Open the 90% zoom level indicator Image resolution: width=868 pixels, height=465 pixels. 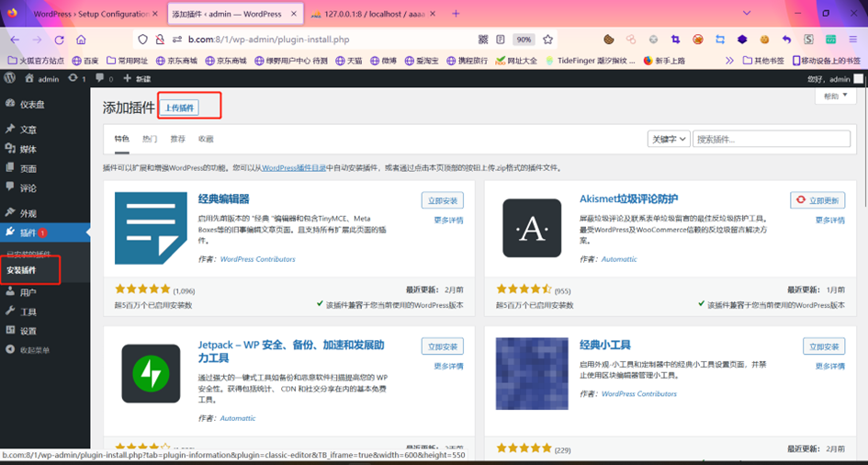(524, 40)
